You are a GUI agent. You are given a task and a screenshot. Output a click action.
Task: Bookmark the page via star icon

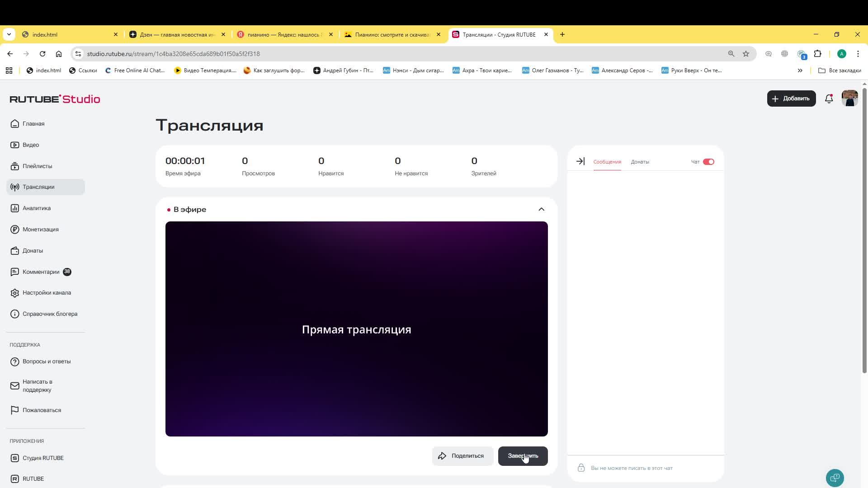(745, 54)
